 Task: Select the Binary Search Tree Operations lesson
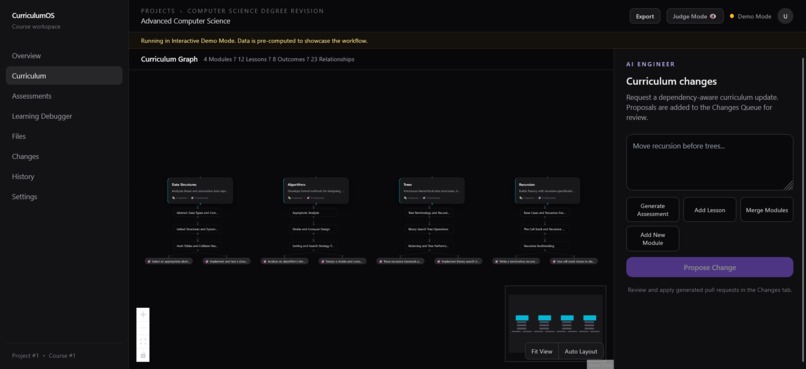pos(429,229)
